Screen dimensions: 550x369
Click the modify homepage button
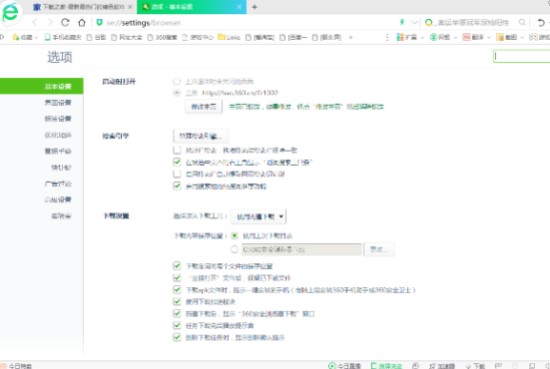click(x=204, y=106)
